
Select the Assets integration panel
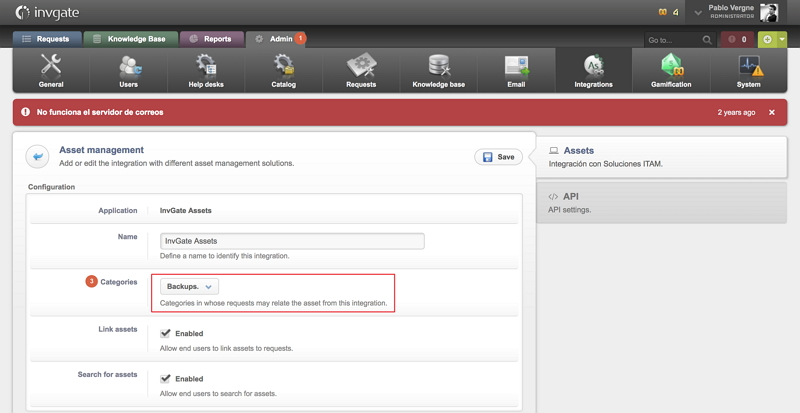click(x=661, y=157)
